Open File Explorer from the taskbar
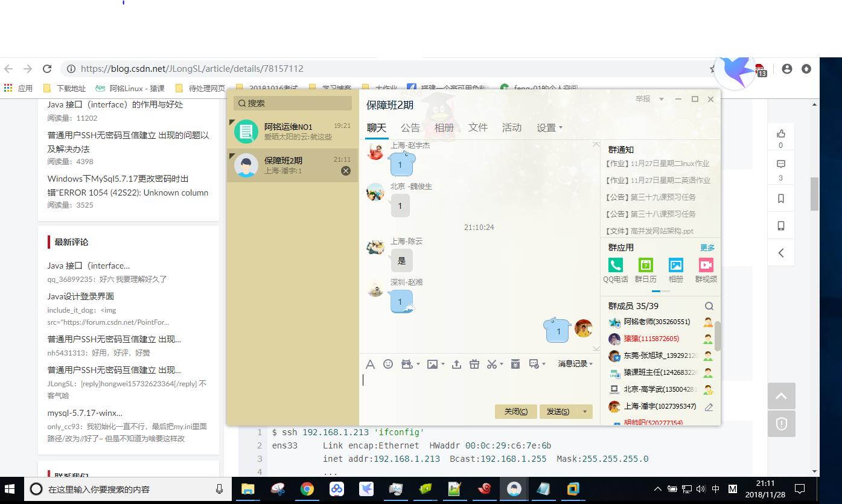Image resolution: width=842 pixels, height=504 pixels. 248,489
